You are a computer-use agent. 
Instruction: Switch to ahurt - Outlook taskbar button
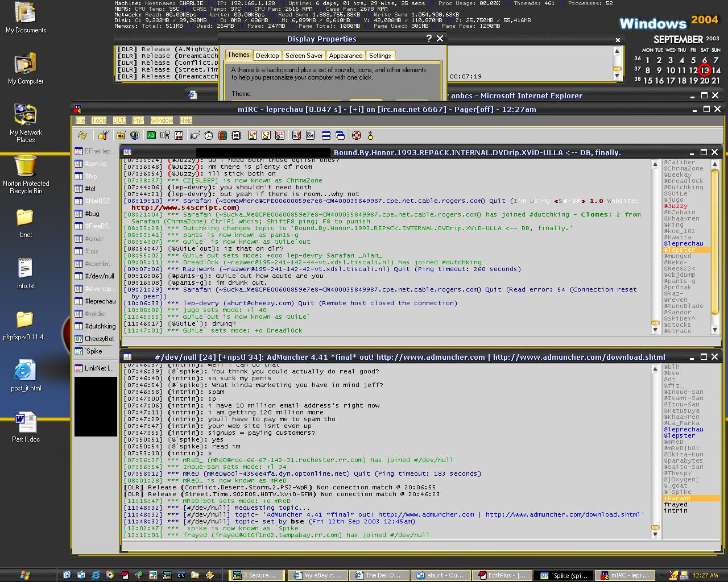[x=441, y=575]
